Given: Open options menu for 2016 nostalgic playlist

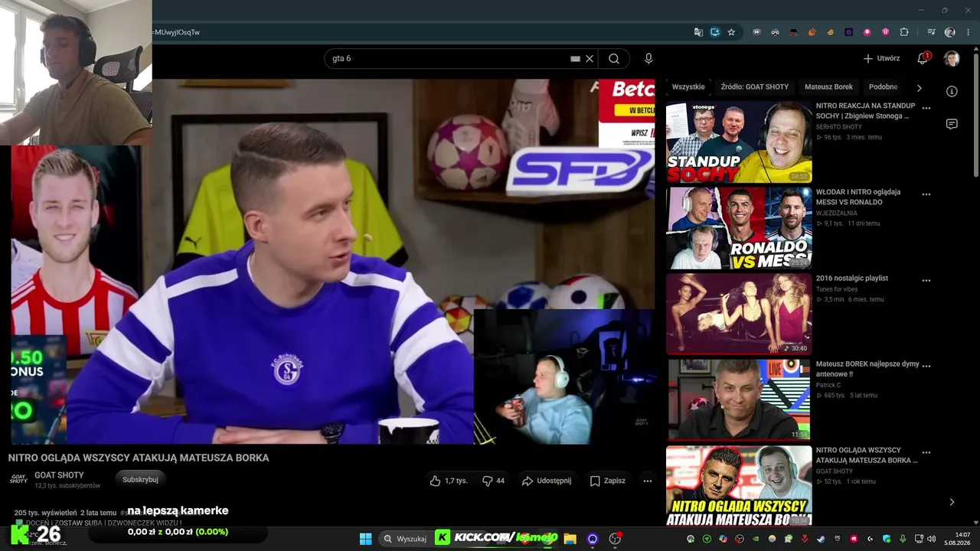Looking at the screenshot, I should 926,280.
